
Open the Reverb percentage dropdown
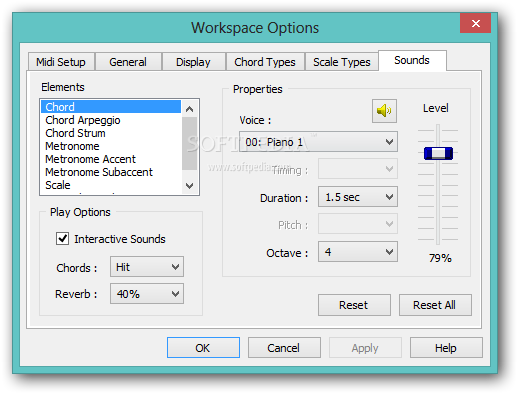[147, 294]
